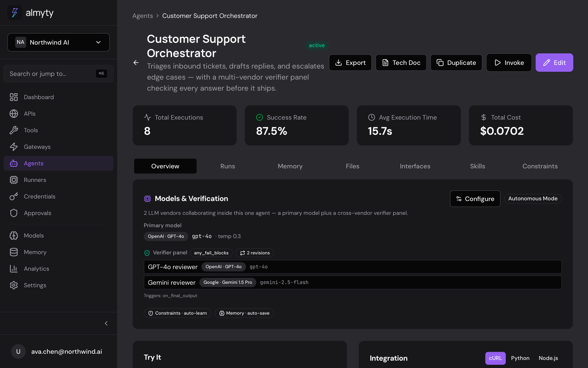Duplicate this agent
588x368 pixels.
click(456, 63)
